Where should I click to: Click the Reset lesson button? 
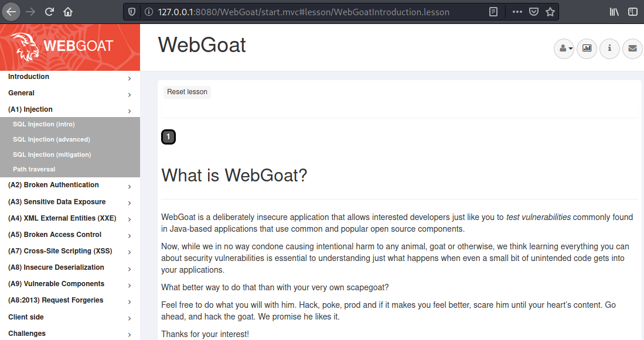(x=188, y=92)
